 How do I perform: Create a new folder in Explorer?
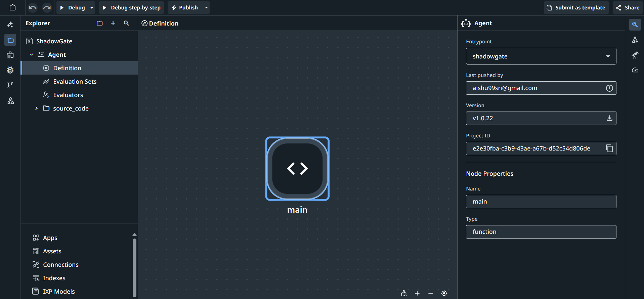point(99,23)
